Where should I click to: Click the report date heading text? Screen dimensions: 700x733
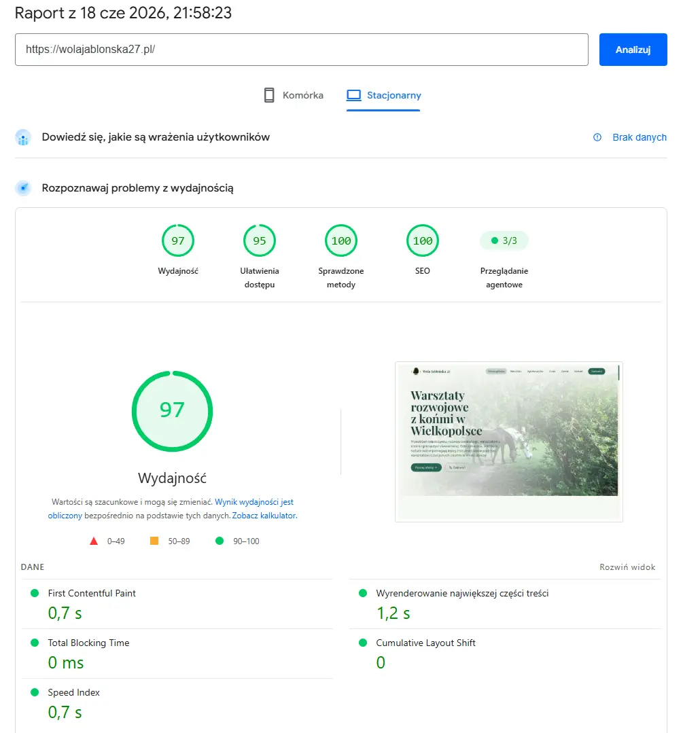[123, 13]
